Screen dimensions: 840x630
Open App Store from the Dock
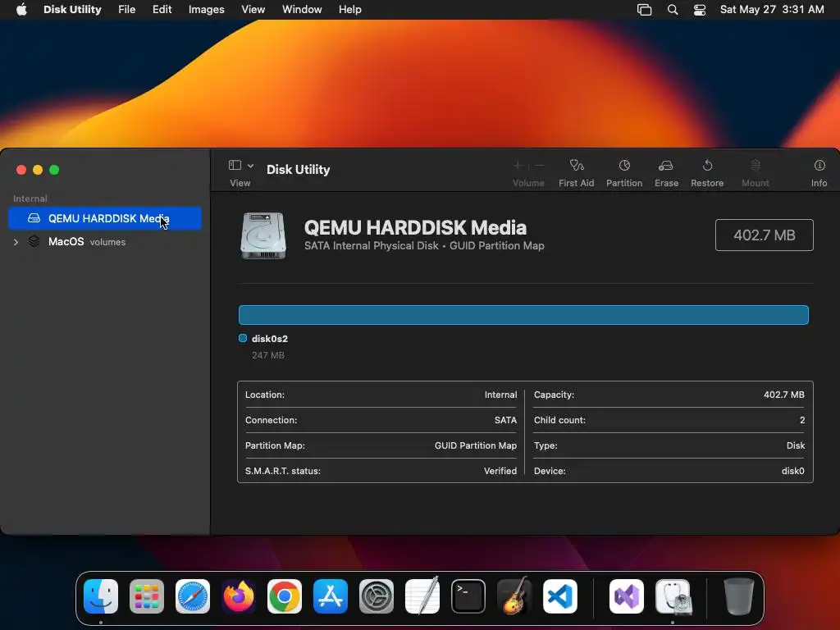click(331, 596)
